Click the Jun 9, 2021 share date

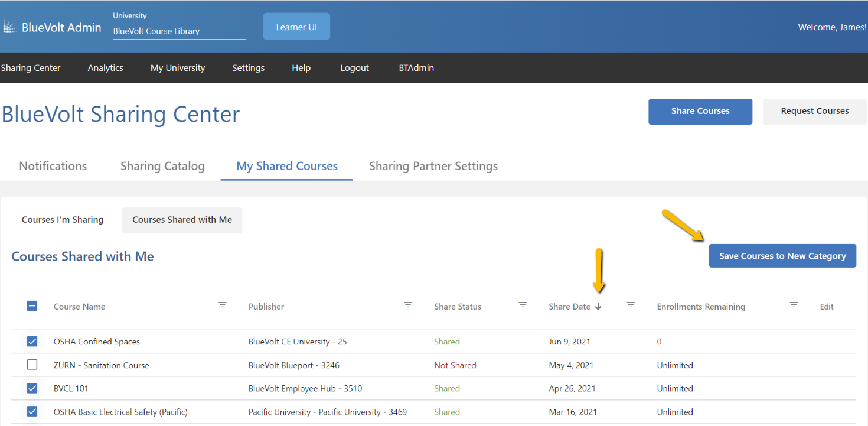[x=569, y=342]
